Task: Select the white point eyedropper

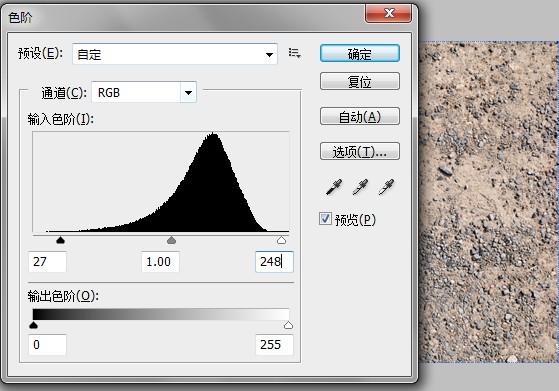Action: (386, 187)
